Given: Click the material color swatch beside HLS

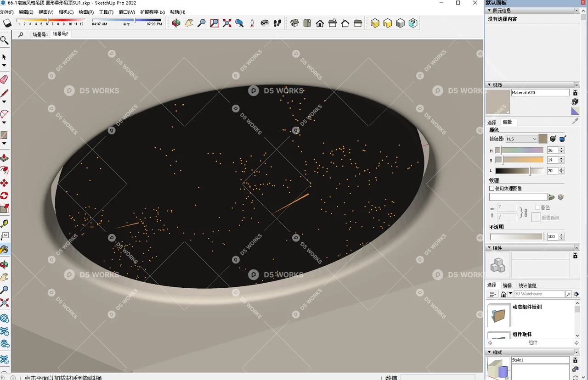Looking at the screenshot, I should (542, 139).
